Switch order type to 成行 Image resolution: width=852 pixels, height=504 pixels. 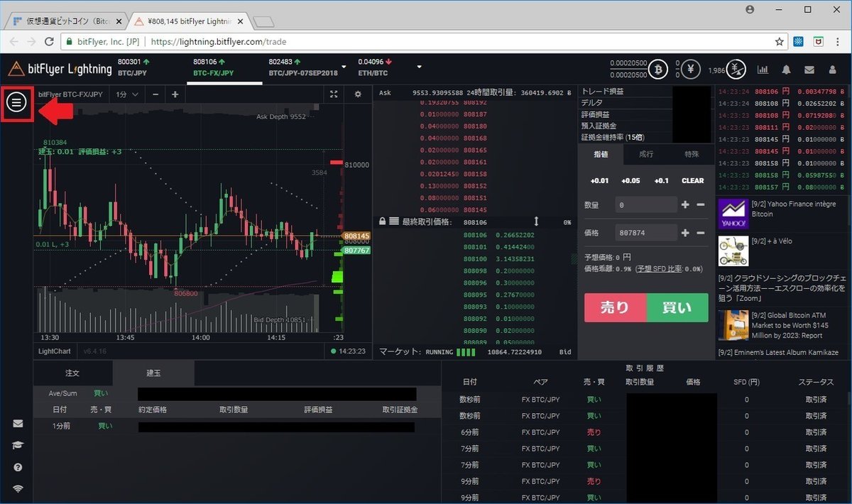pyautogui.click(x=646, y=154)
